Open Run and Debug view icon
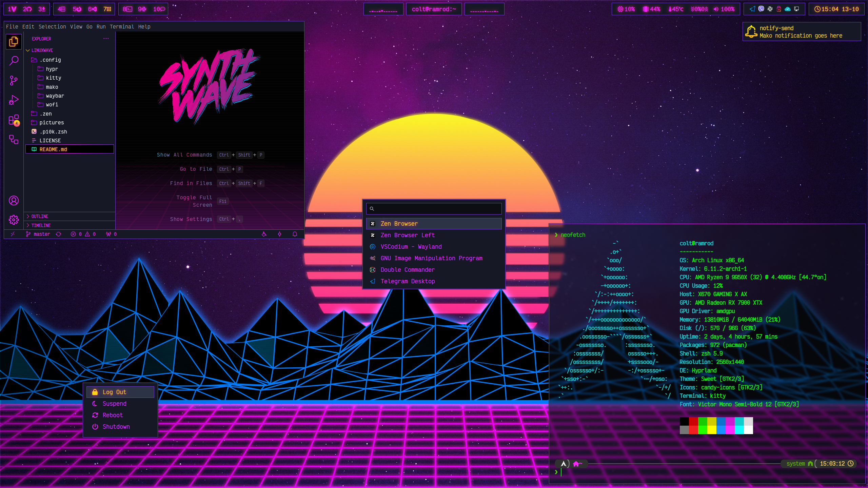 point(14,100)
